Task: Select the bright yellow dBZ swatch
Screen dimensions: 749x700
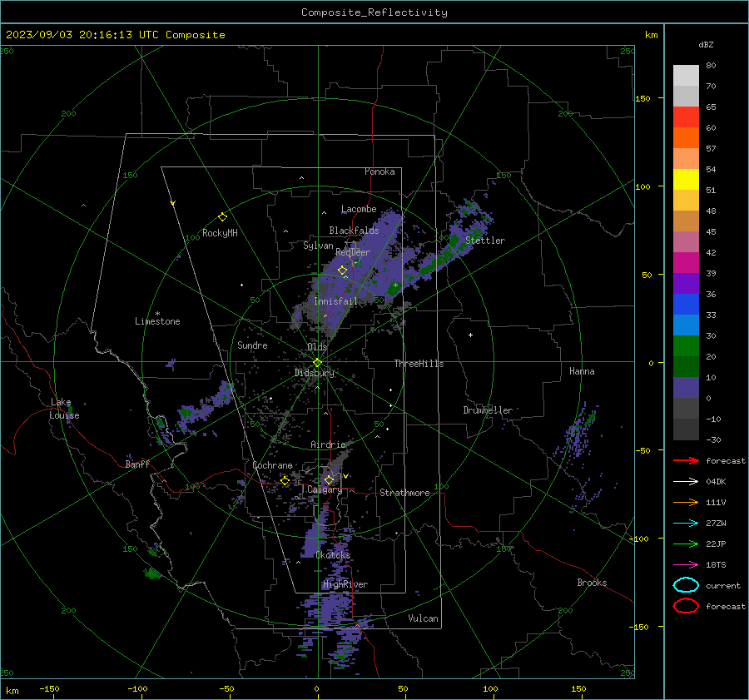Action: (x=686, y=180)
